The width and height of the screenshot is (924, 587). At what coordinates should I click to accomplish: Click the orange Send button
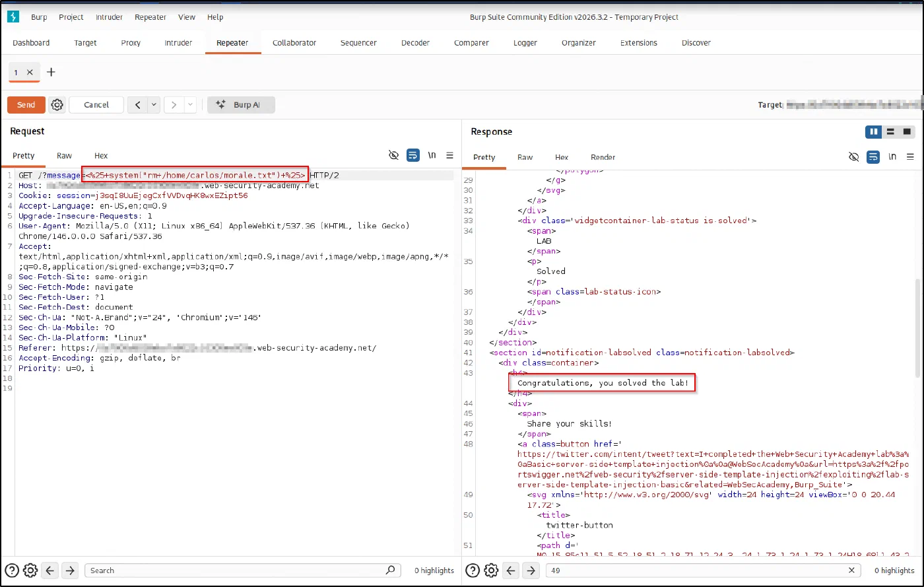point(26,105)
